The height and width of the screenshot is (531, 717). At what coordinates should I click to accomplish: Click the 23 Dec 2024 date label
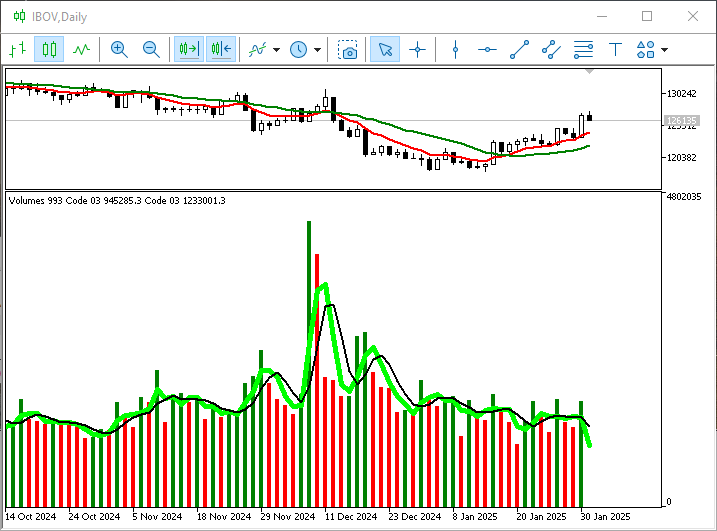415,516
